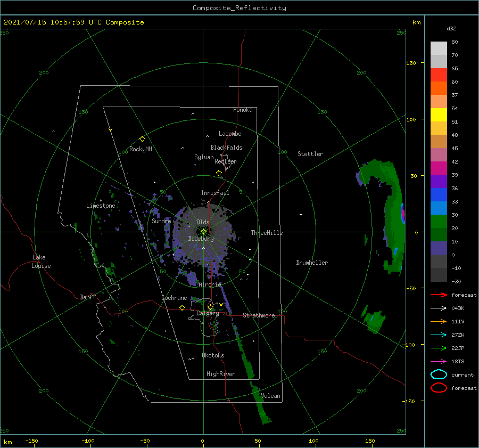Click the Airdrie label

tap(210, 284)
